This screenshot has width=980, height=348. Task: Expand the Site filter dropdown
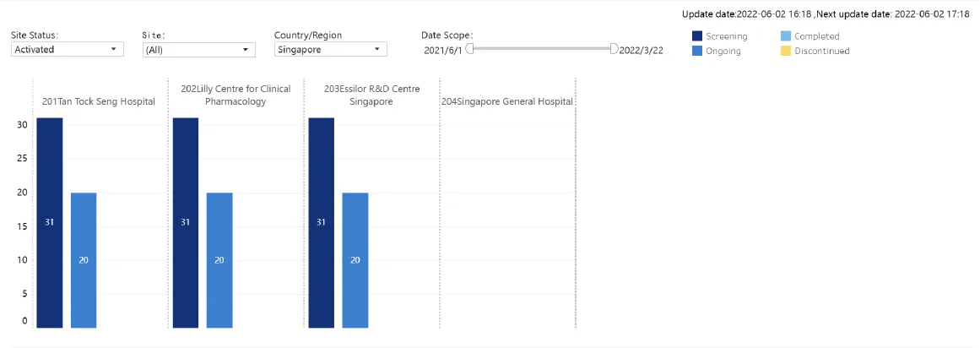[198, 50]
